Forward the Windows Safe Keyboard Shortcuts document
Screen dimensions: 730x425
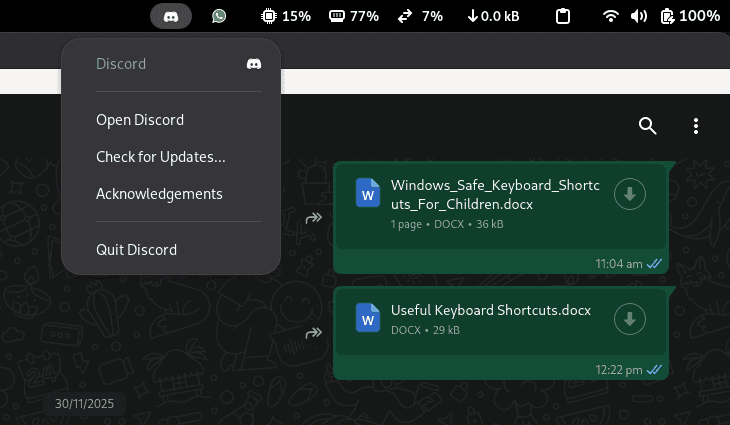point(313,217)
